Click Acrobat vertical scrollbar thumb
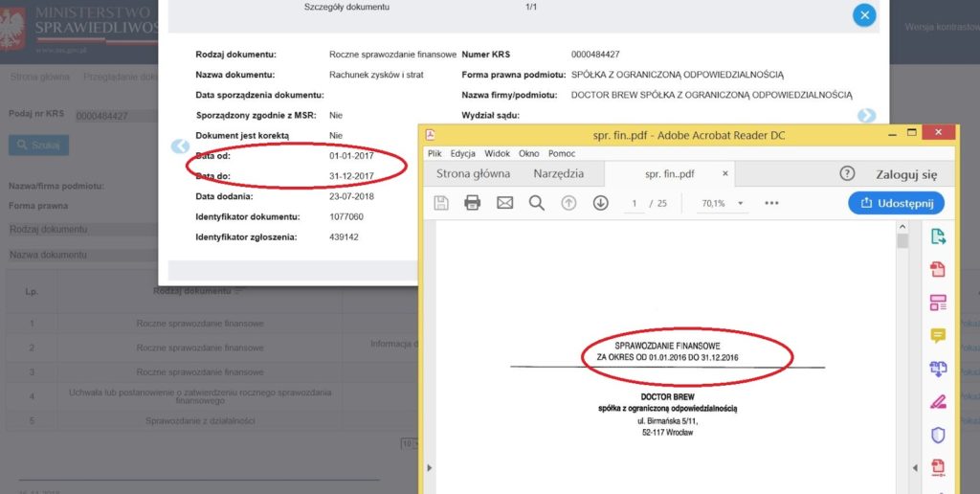 coord(902,240)
